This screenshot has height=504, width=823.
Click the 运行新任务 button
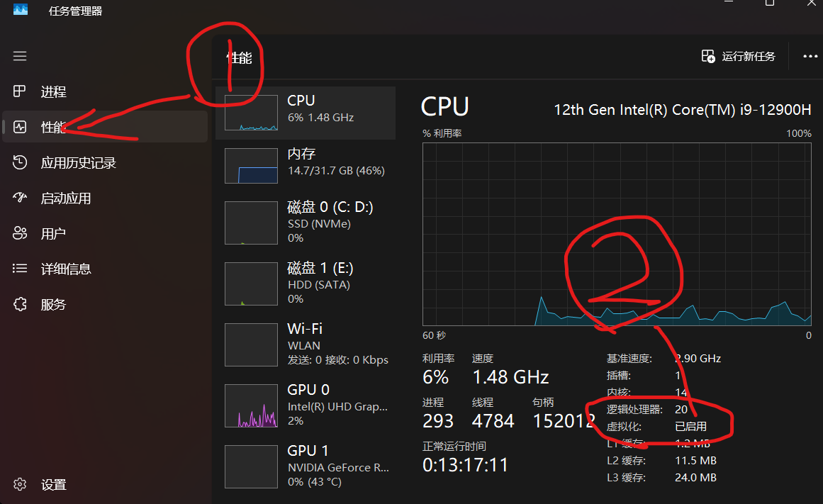click(x=738, y=56)
